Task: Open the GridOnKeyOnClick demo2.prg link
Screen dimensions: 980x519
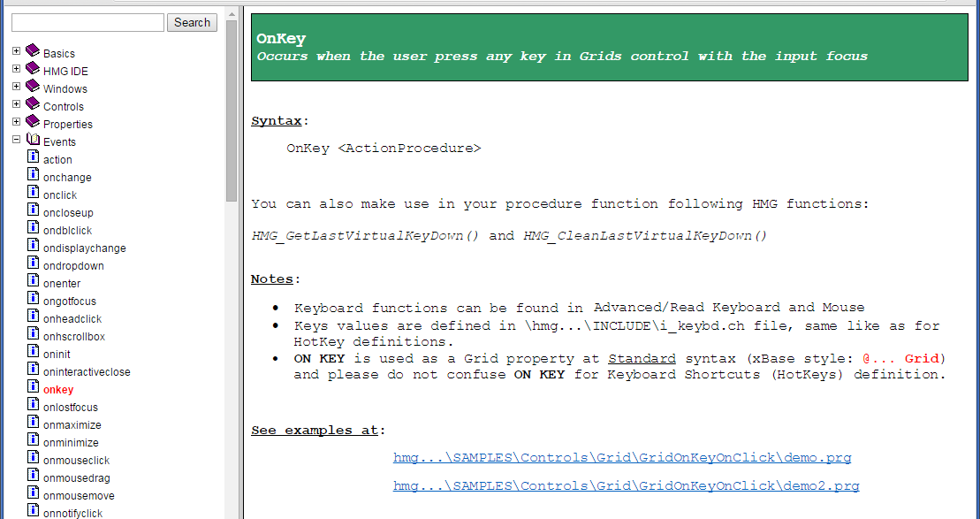Action: tap(627, 486)
